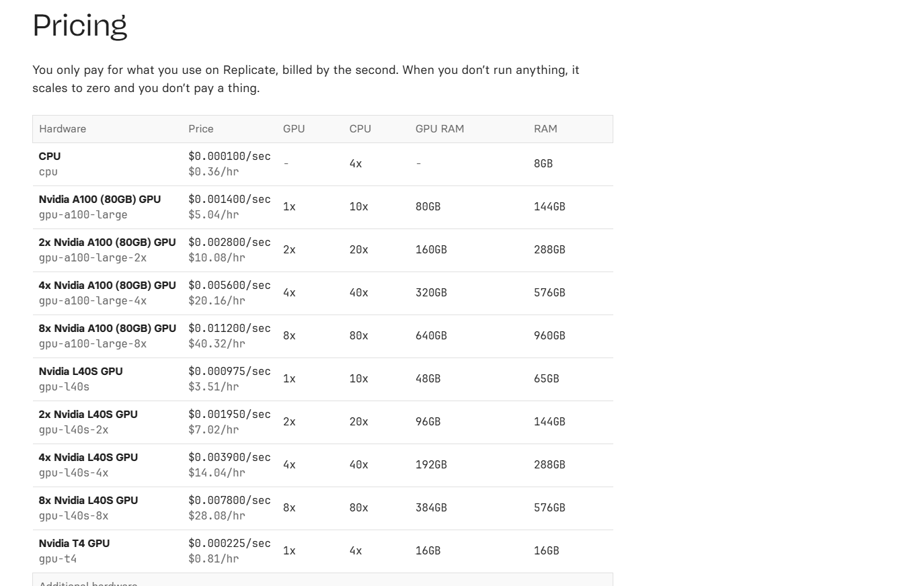Click the RAM column header

[x=545, y=129]
